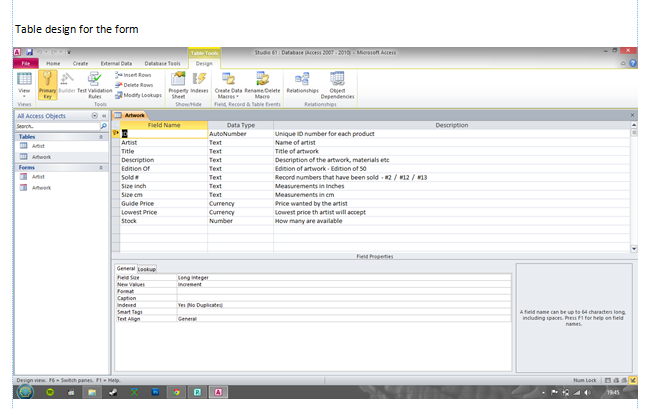Viewport: 646px width, 409px height.
Task: Select the row selector with the key icon
Action: [116, 134]
